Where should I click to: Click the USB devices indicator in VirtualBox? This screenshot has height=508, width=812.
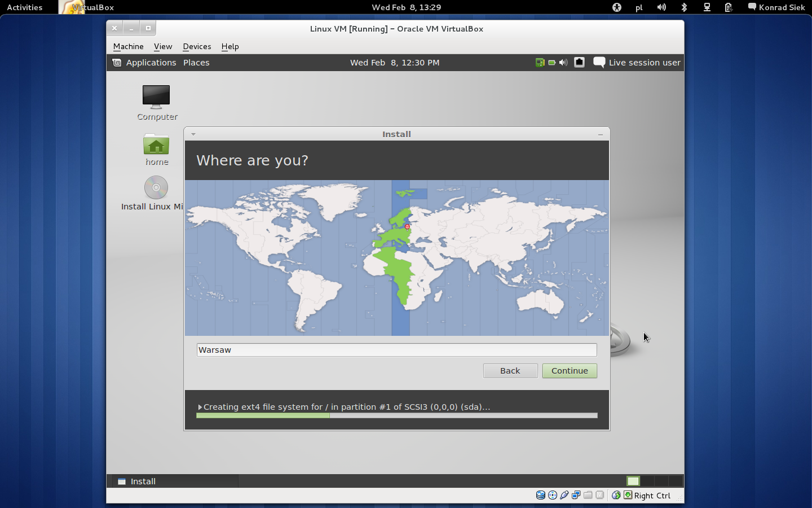click(x=564, y=495)
